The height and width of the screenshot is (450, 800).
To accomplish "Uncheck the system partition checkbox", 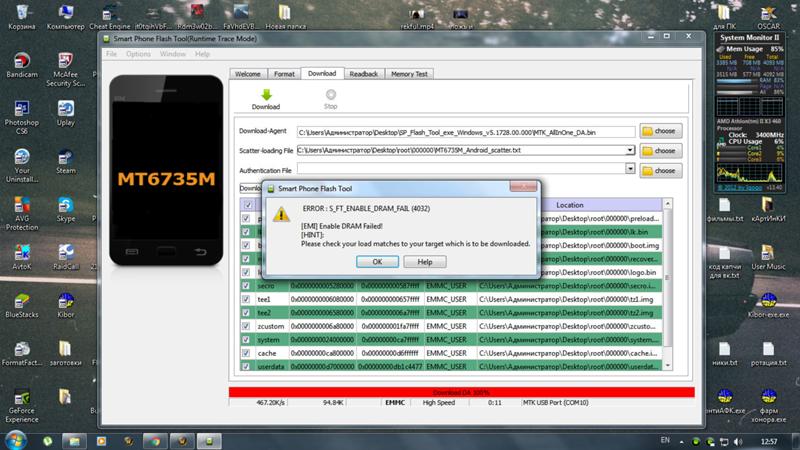I will (246, 340).
